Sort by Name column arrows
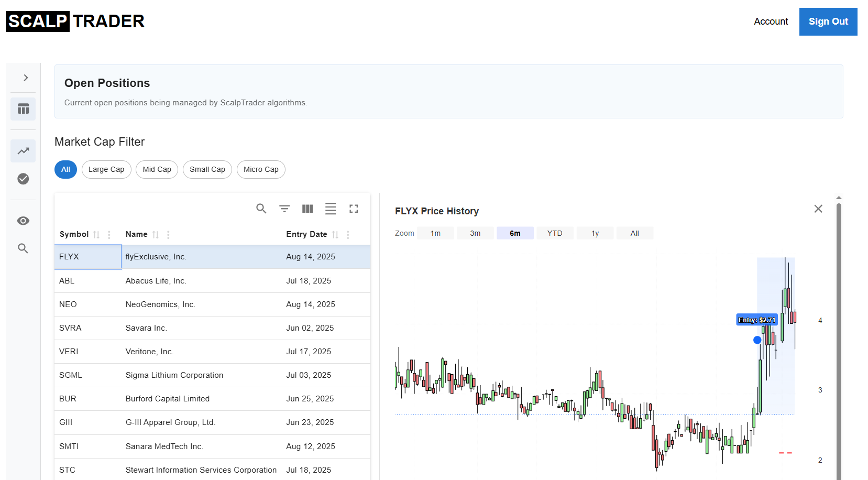Image resolution: width=868 pixels, height=480 pixels. click(156, 235)
